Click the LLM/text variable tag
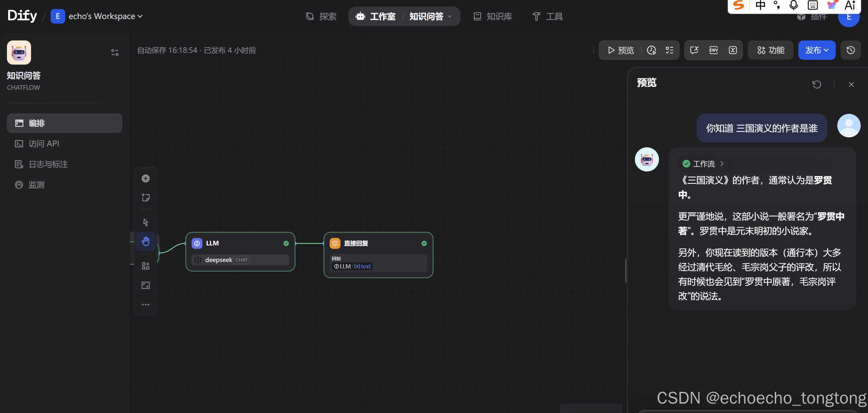Viewport: 868px width, 413px height. tap(352, 266)
